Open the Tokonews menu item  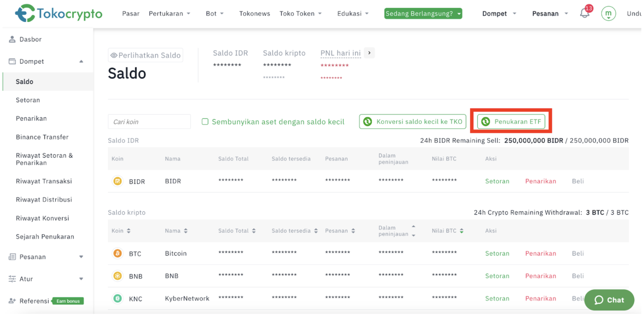click(254, 14)
